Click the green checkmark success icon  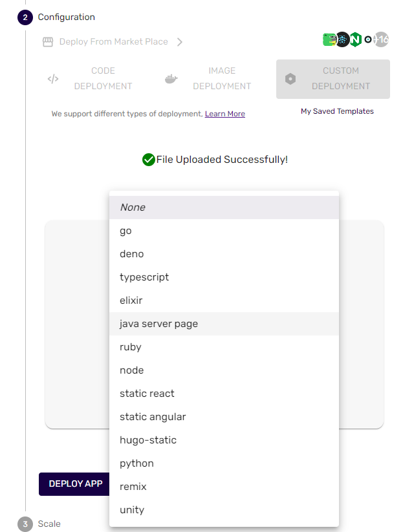[x=148, y=160]
